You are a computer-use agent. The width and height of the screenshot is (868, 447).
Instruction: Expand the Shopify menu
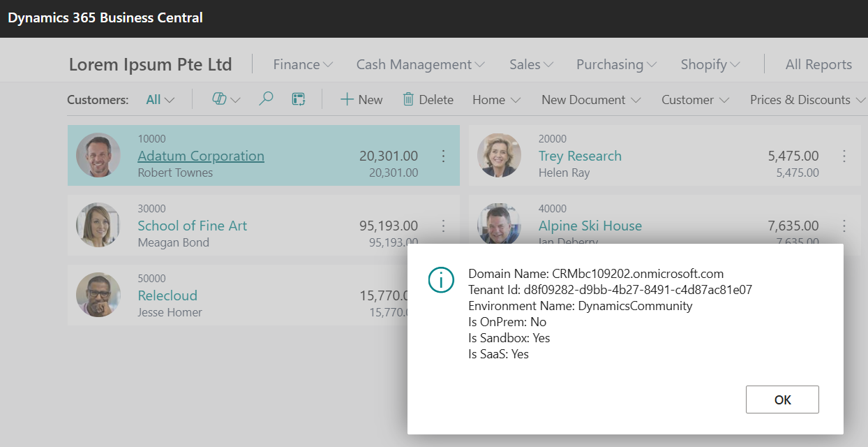point(710,64)
